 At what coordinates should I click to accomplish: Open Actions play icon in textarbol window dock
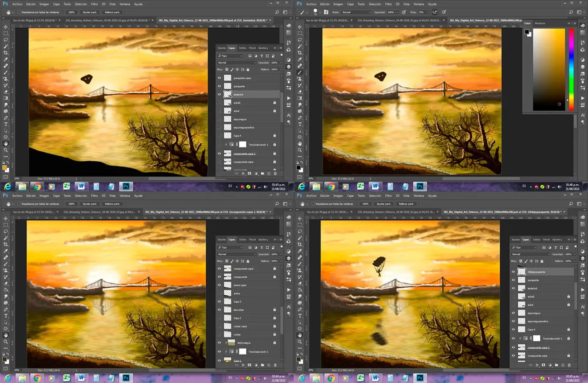pyautogui.click(x=288, y=98)
